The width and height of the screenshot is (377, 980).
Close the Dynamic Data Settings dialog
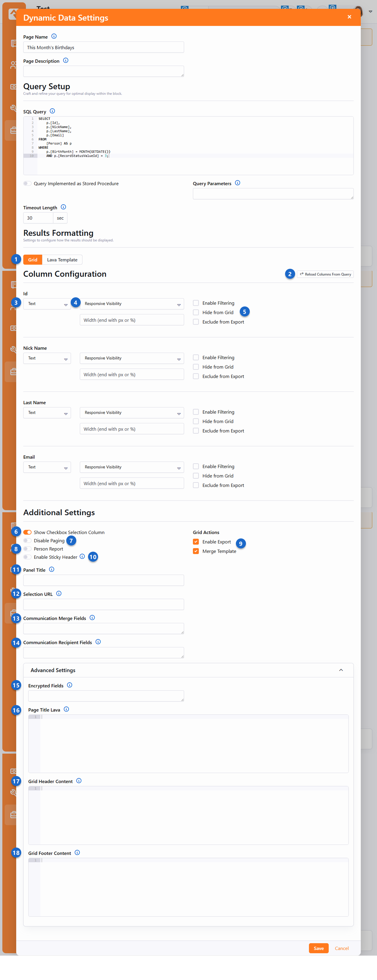click(349, 17)
